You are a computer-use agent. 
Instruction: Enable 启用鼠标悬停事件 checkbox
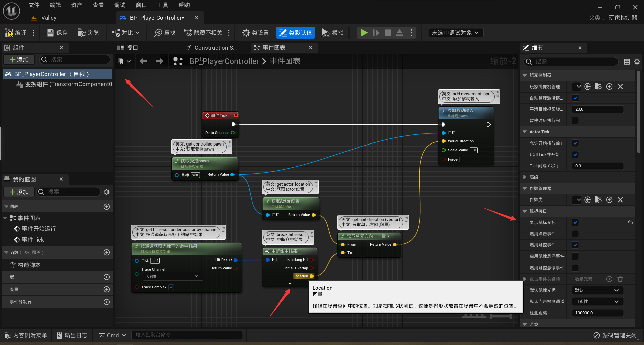pos(575,256)
